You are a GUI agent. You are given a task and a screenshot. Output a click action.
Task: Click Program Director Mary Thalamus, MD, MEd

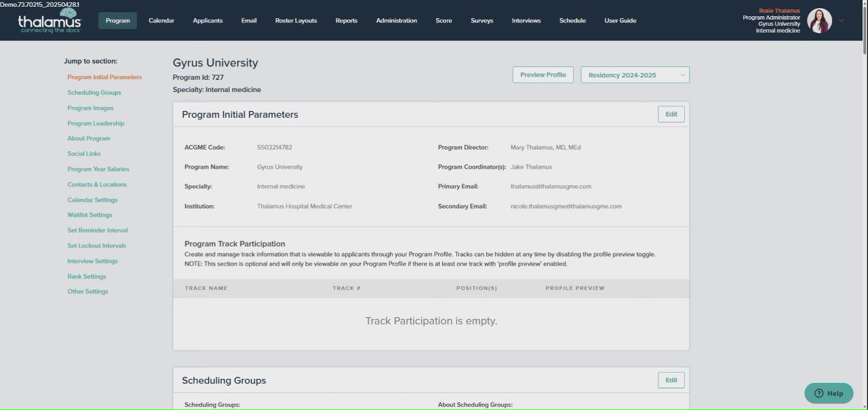[x=545, y=147]
